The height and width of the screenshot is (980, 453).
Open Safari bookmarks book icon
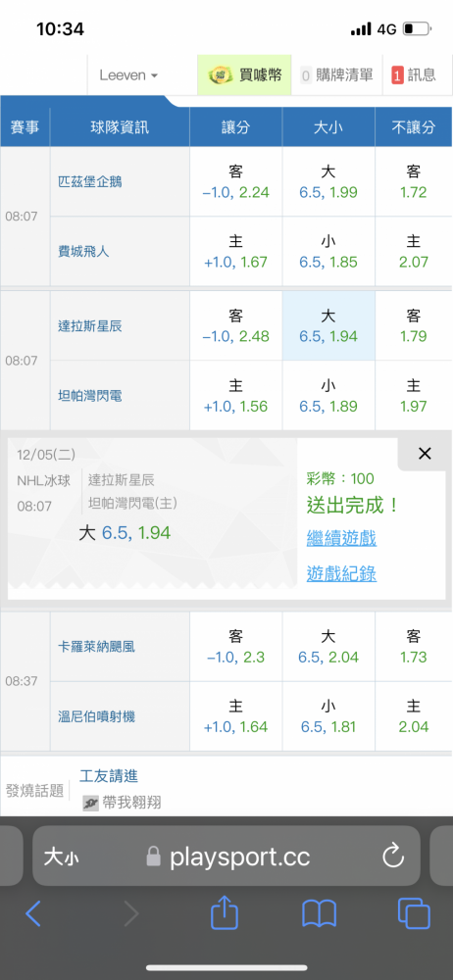pos(319,913)
